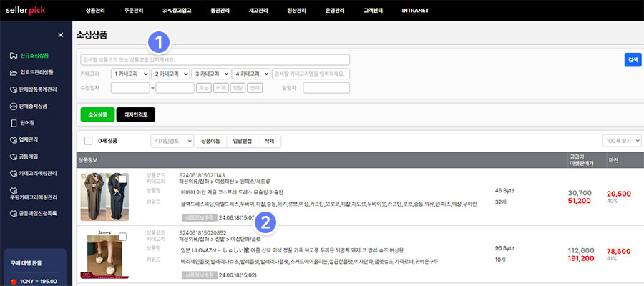The image size is (644, 286).
Task: Click the 오늘 date shortcut button
Action: pos(203,88)
